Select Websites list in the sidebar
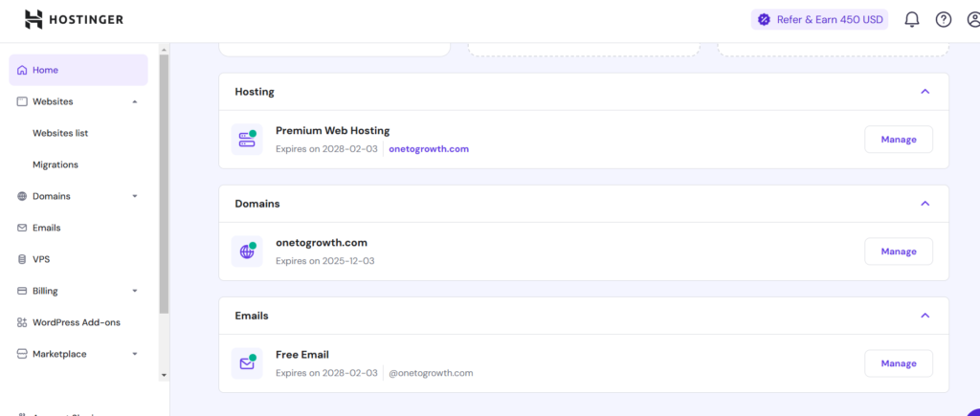The image size is (980, 416). click(60, 133)
